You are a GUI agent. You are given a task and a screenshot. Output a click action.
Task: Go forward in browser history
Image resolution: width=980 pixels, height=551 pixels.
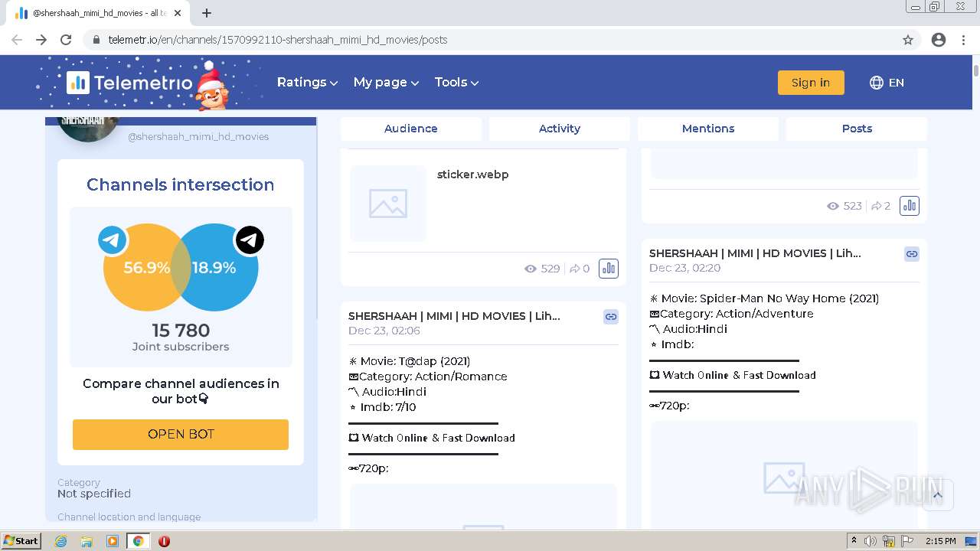click(x=41, y=40)
